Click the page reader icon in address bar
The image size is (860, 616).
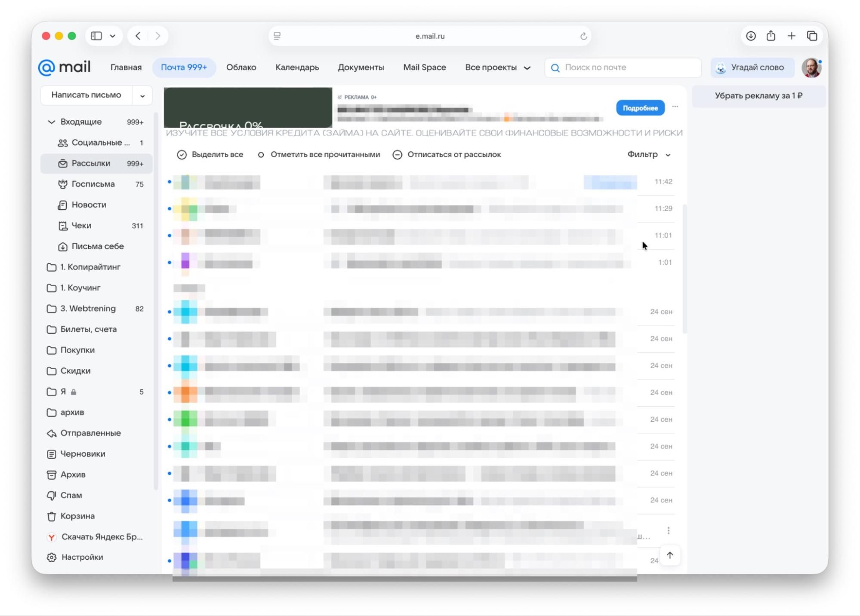pos(277,36)
